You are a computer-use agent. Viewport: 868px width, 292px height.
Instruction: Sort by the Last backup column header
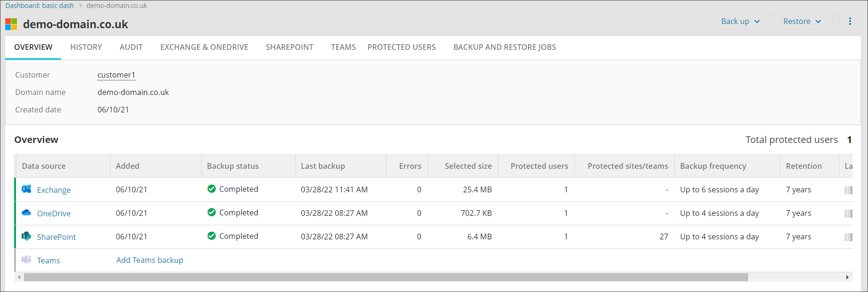tap(323, 166)
